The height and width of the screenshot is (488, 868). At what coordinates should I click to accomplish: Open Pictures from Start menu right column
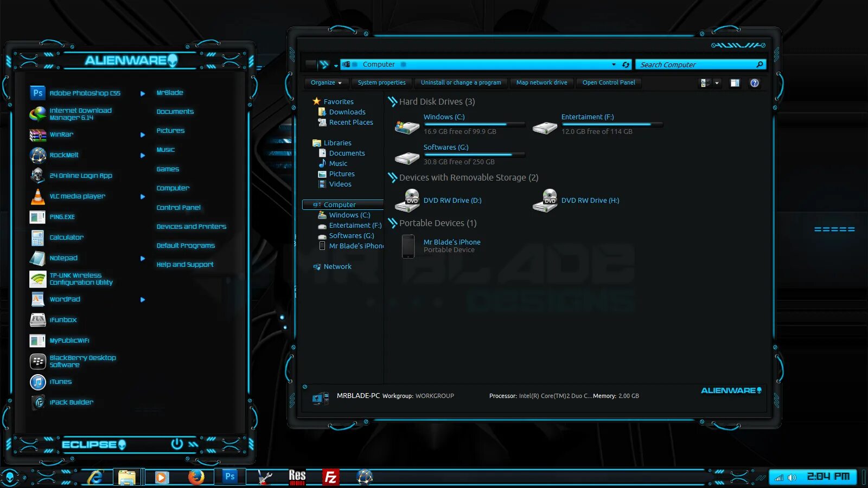point(170,131)
